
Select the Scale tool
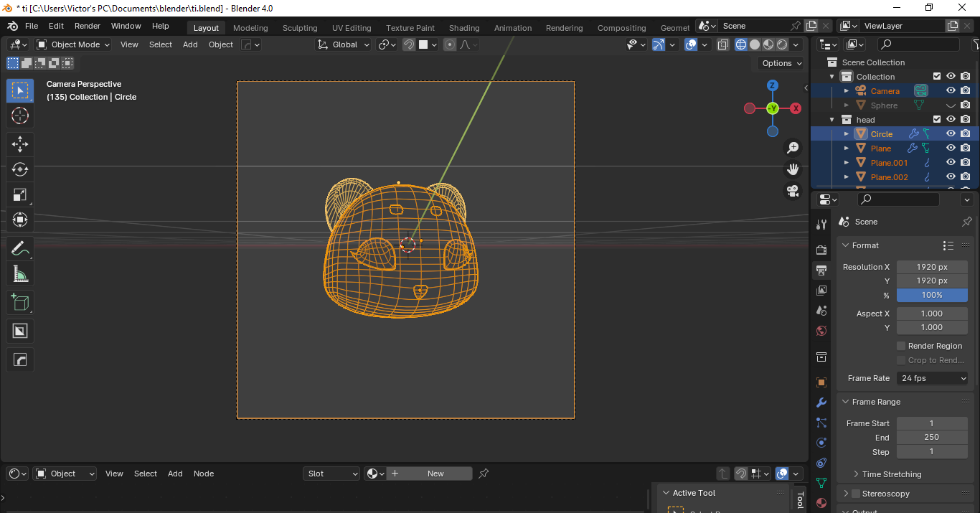20,194
